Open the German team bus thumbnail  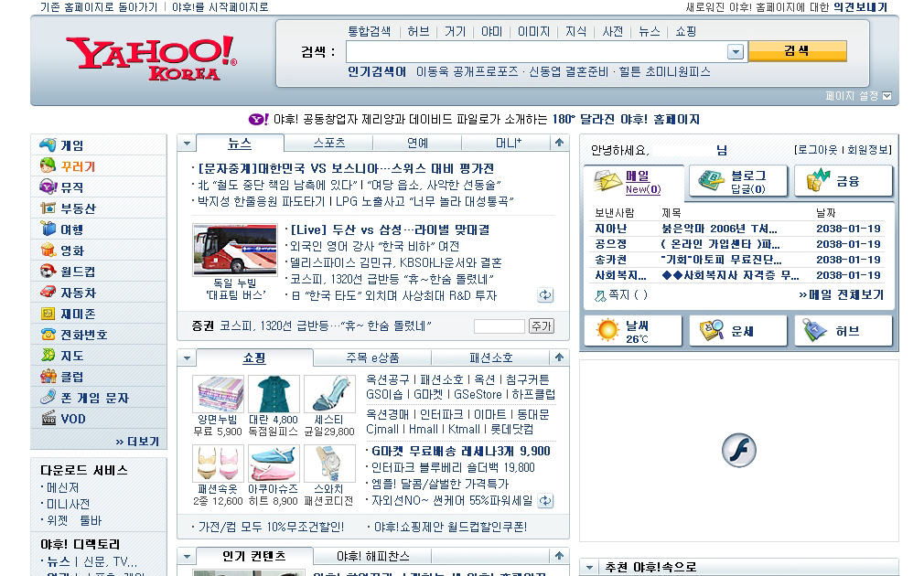point(235,250)
